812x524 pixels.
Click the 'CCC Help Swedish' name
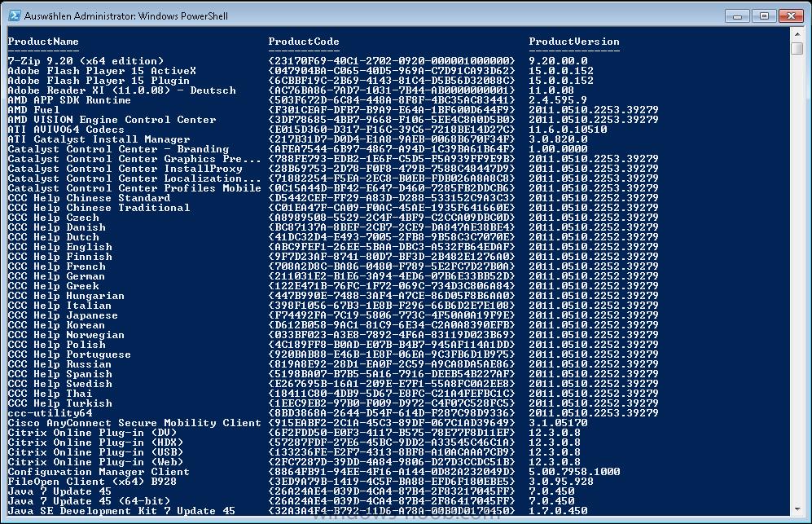pyautogui.click(x=60, y=384)
